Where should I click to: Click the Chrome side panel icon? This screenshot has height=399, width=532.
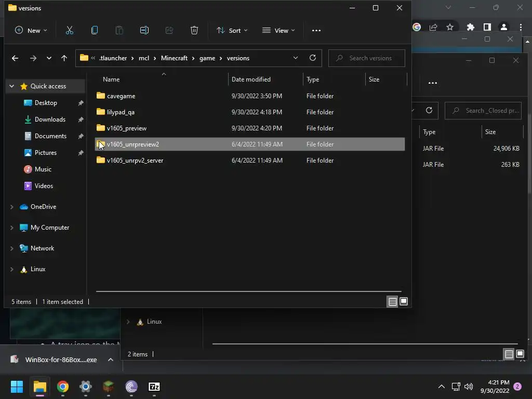pos(487,27)
